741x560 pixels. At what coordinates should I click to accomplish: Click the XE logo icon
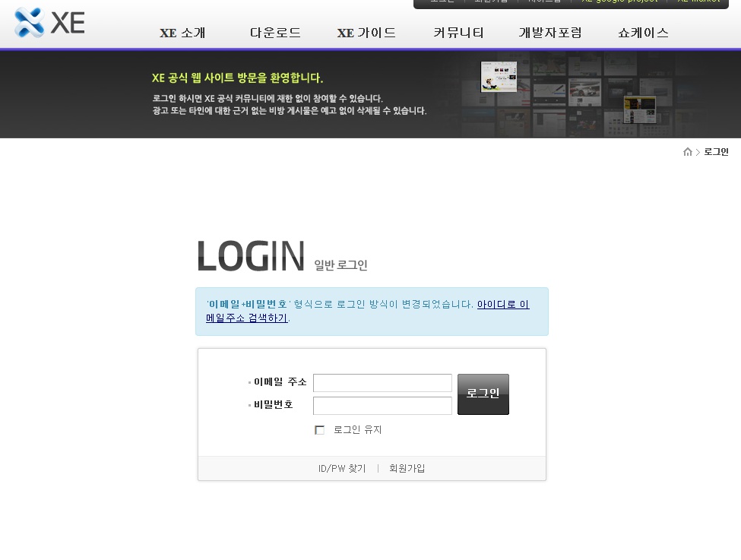click(x=30, y=23)
